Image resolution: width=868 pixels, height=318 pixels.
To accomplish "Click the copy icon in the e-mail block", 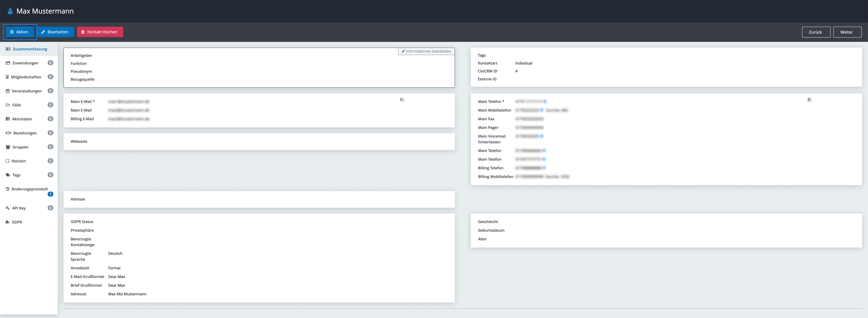I will point(402,100).
